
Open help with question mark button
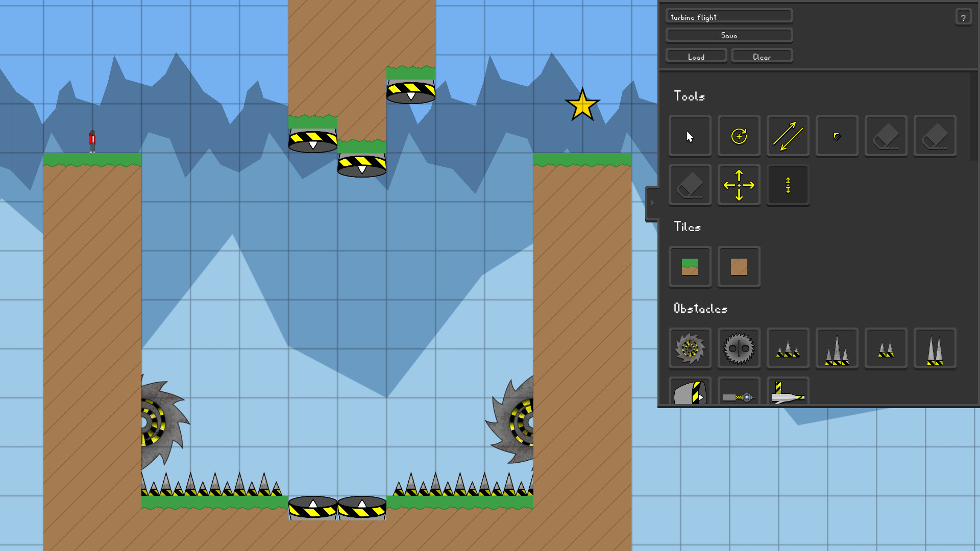pyautogui.click(x=963, y=17)
